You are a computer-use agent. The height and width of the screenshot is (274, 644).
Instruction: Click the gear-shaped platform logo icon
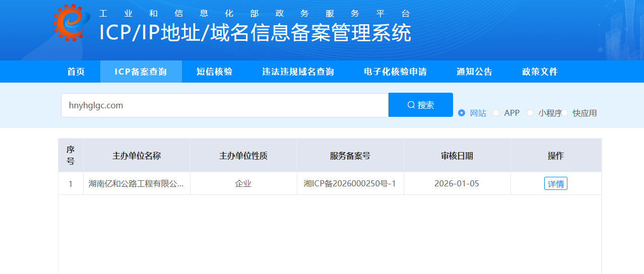click(x=72, y=22)
